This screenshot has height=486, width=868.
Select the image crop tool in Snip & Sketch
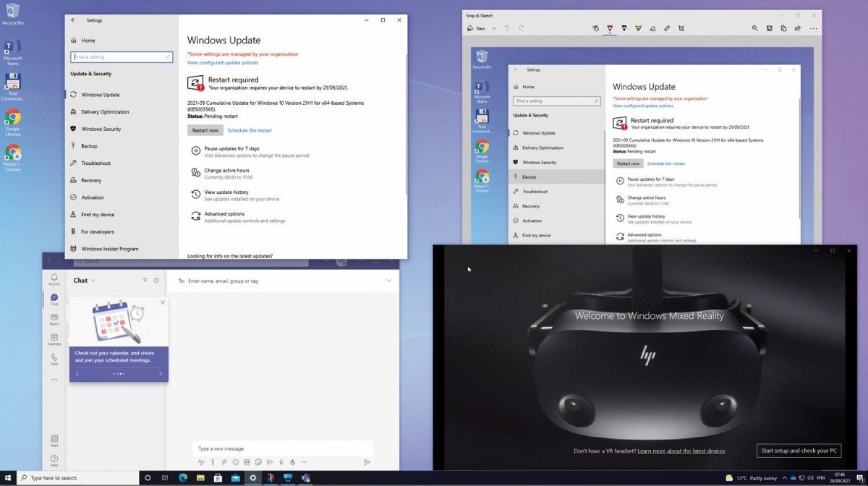point(681,28)
